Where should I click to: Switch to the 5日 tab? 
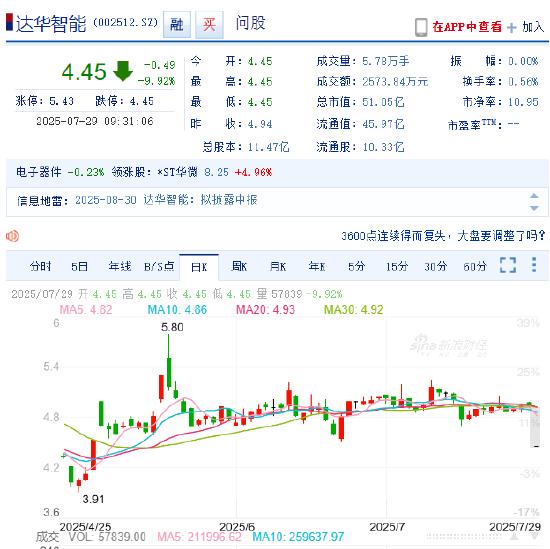tap(79, 267)
